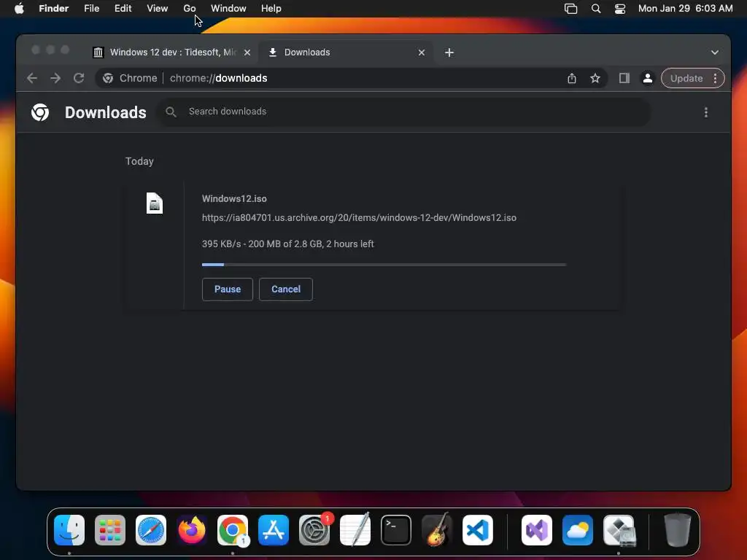Click the Windows12.iso file name
The width and height of the screenshot is (747, 560).
point(234,198)
